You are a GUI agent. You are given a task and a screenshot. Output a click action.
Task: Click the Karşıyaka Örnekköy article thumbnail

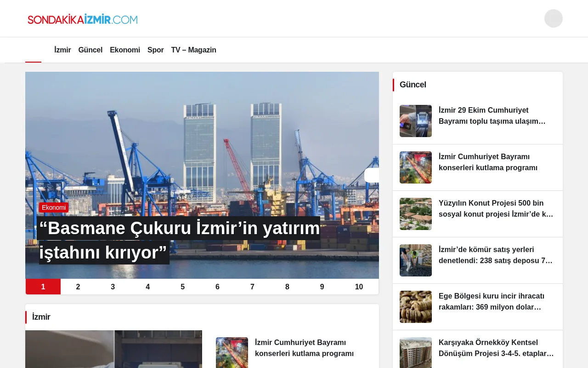(415, 352)
